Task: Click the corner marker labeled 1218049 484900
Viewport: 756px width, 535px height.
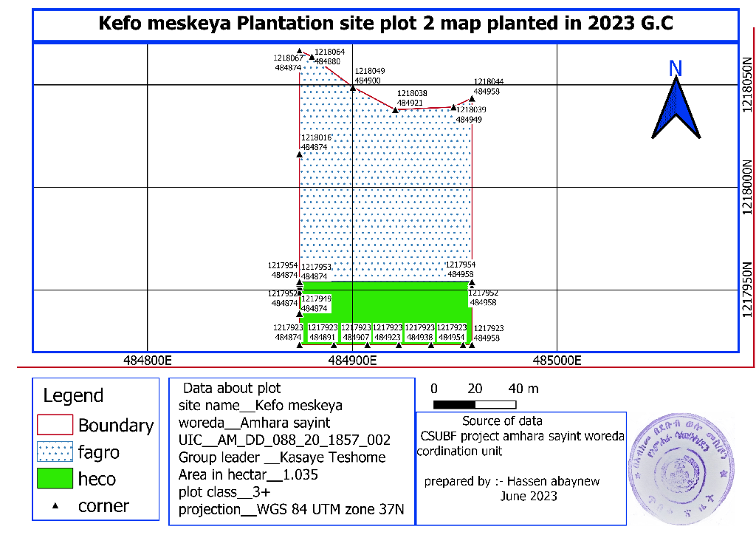Action: click(x=353, y=88)
